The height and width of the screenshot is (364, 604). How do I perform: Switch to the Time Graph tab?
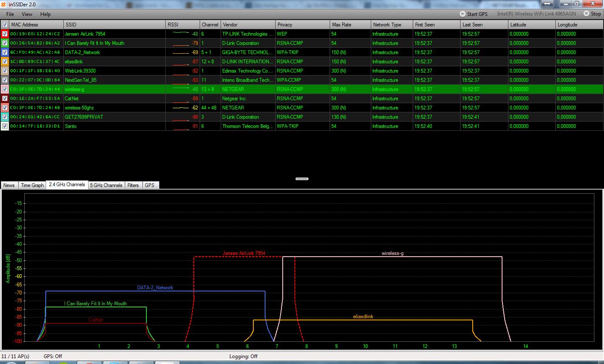(32, 185)
